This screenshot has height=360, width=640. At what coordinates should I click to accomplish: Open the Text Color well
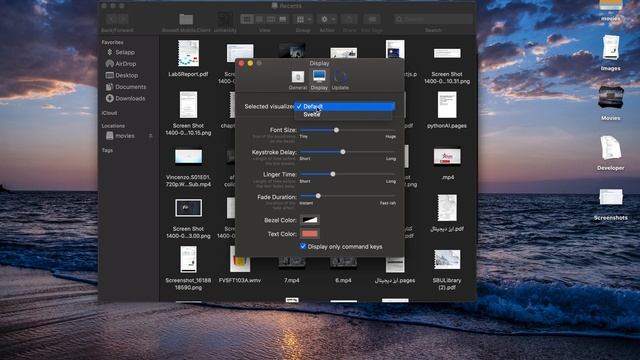pyautogui.click(x=310, y=234)
